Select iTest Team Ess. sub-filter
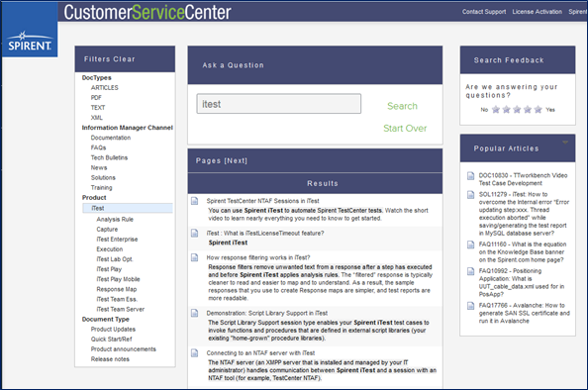Viewport: 588px width, 390px height. [x=117, y=299]
